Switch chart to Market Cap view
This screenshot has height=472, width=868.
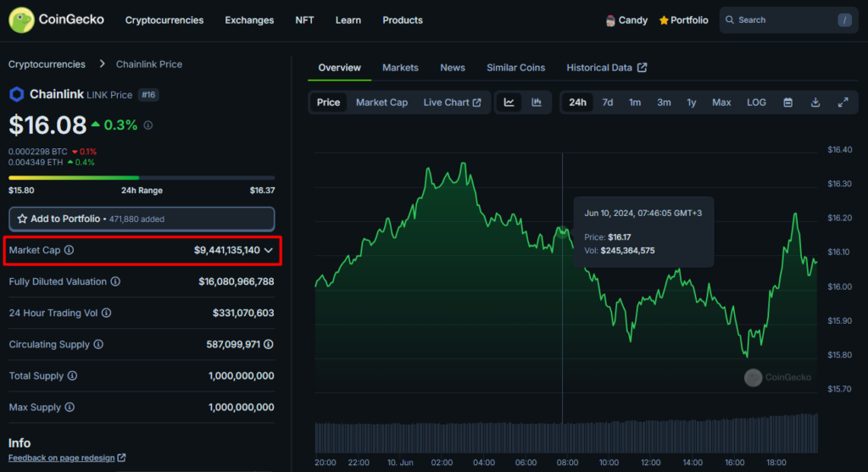381,103
